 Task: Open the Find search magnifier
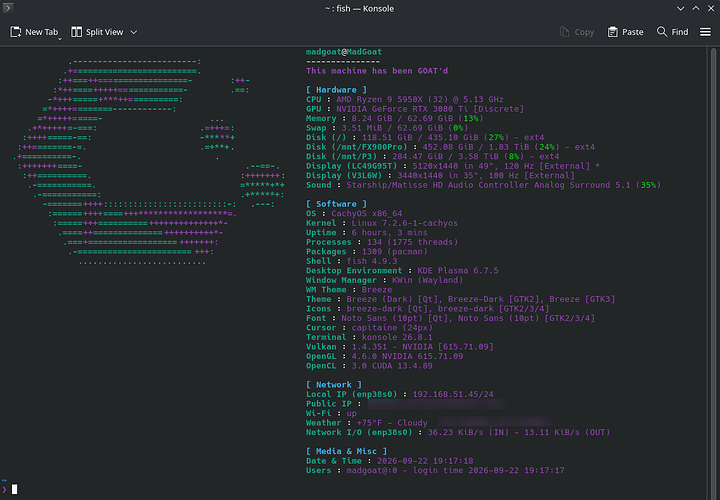pos(662,32)
